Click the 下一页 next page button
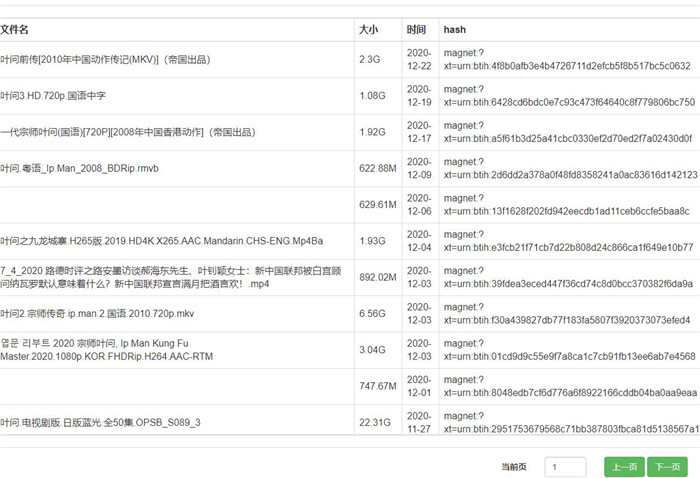 coord(667,467)
